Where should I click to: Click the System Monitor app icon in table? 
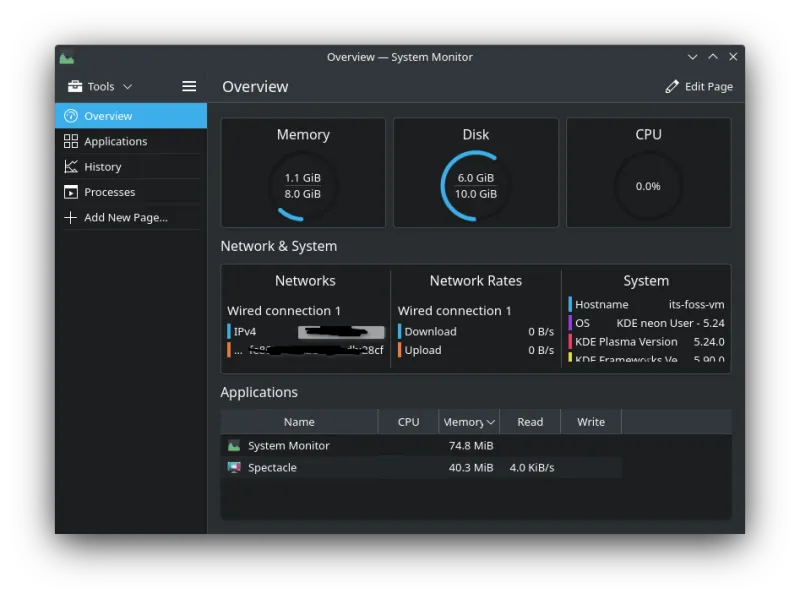pyautogui.click(x=234, y=446)
